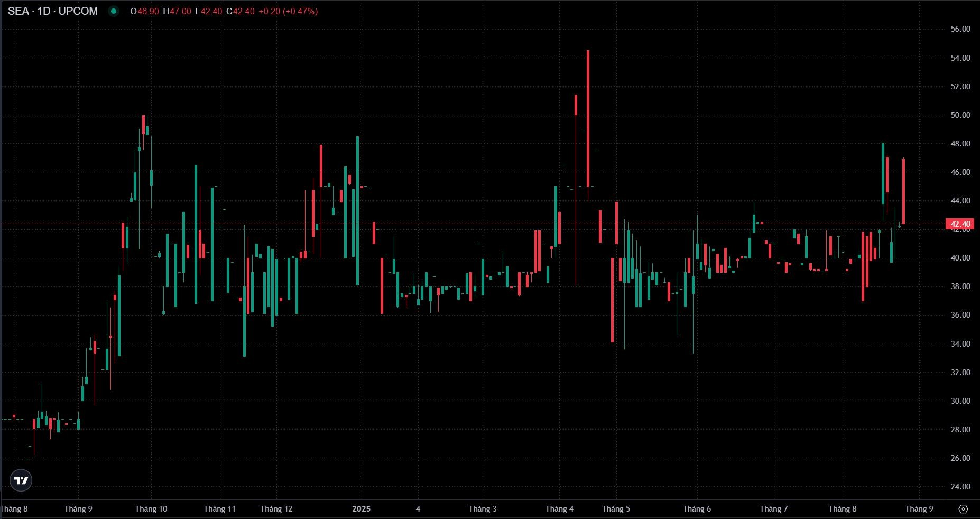This screenshot has width=980, height=519.
Task: Click the TradingView logo icon
Action: [x=21, y=480]
